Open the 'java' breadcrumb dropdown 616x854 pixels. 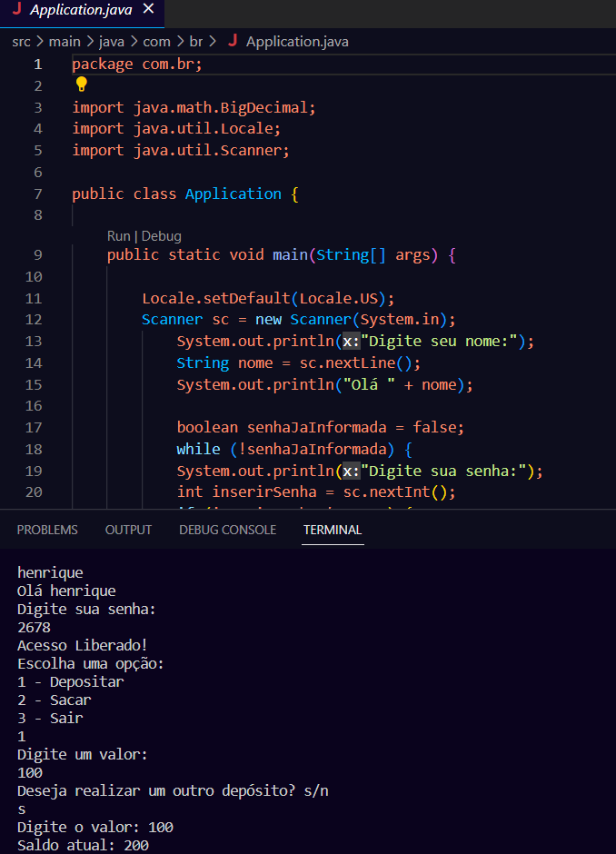tap(112, 41)
